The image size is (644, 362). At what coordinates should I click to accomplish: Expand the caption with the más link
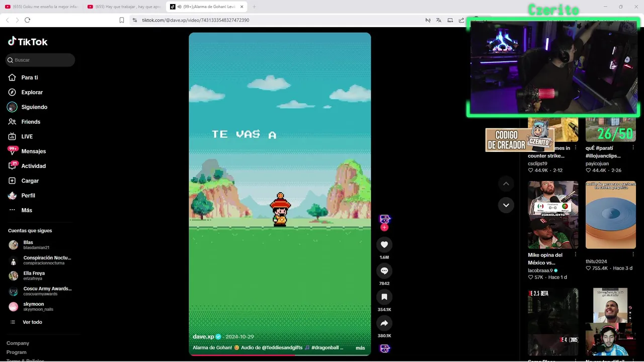point(360,348)
